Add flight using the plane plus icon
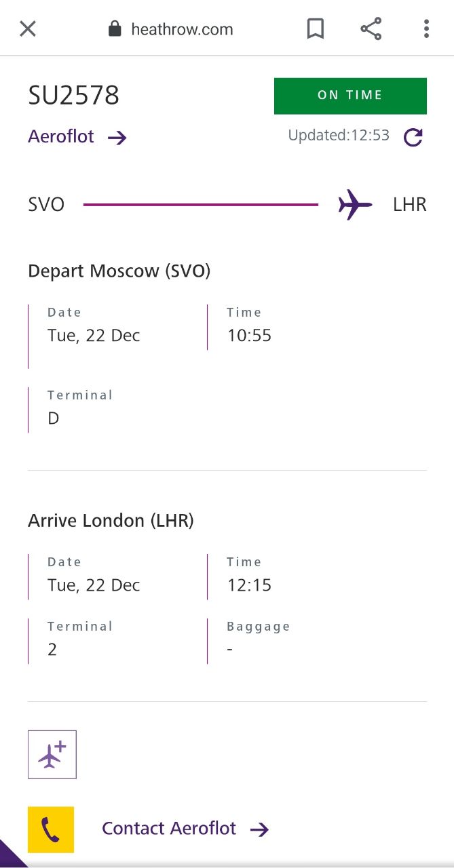Screen dimensions: 454x868 pos(52,754)
